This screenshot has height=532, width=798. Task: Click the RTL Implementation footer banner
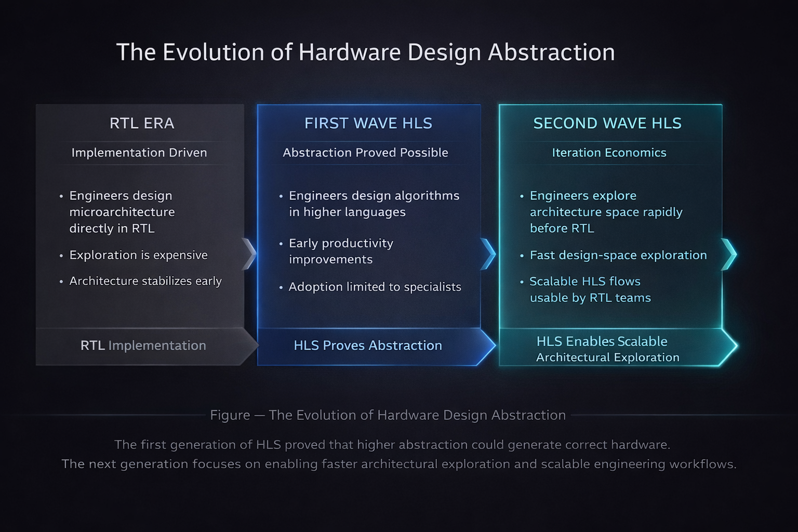(143, 345)
